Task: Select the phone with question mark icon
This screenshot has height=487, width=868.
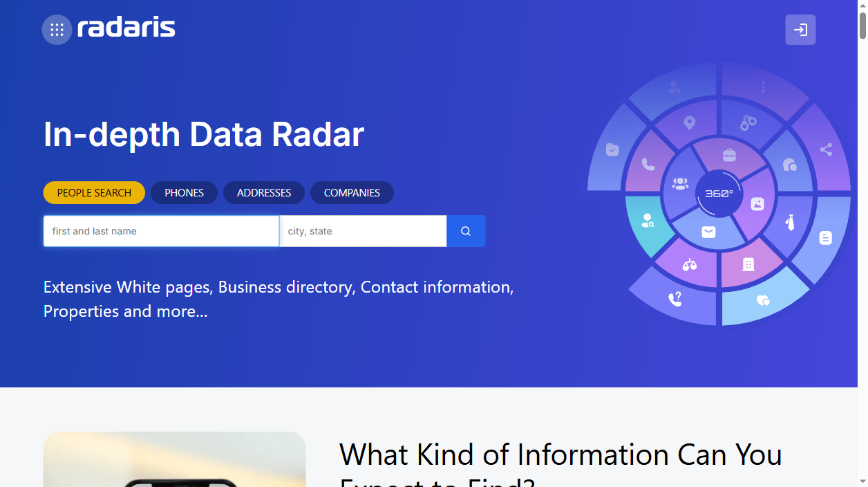Action: click(x=675, y=299)
